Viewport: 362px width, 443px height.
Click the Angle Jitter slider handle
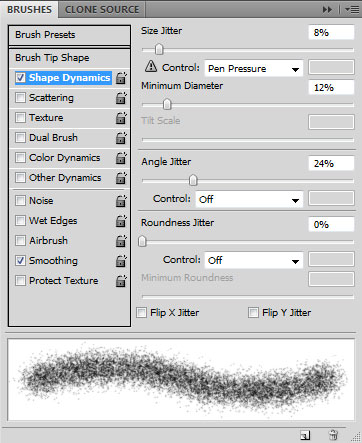[193, 180]
